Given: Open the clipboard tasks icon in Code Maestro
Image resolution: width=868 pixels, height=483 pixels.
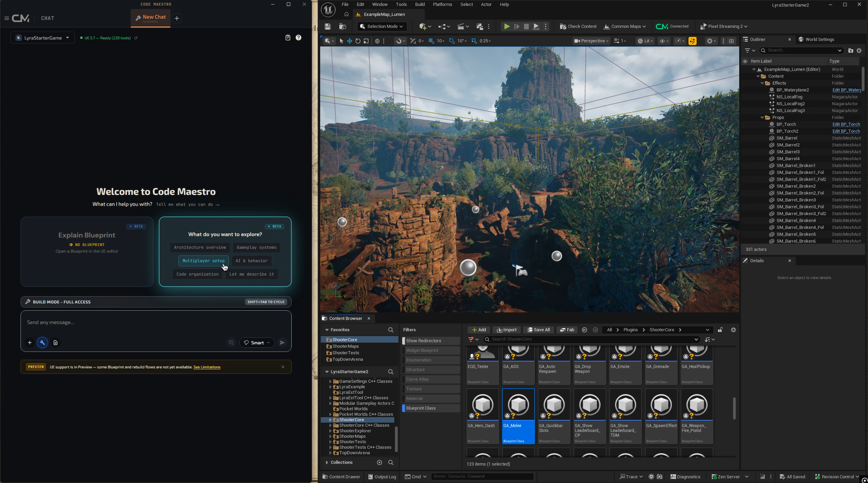Looking at the screenshot, I should tap(288, 37).
